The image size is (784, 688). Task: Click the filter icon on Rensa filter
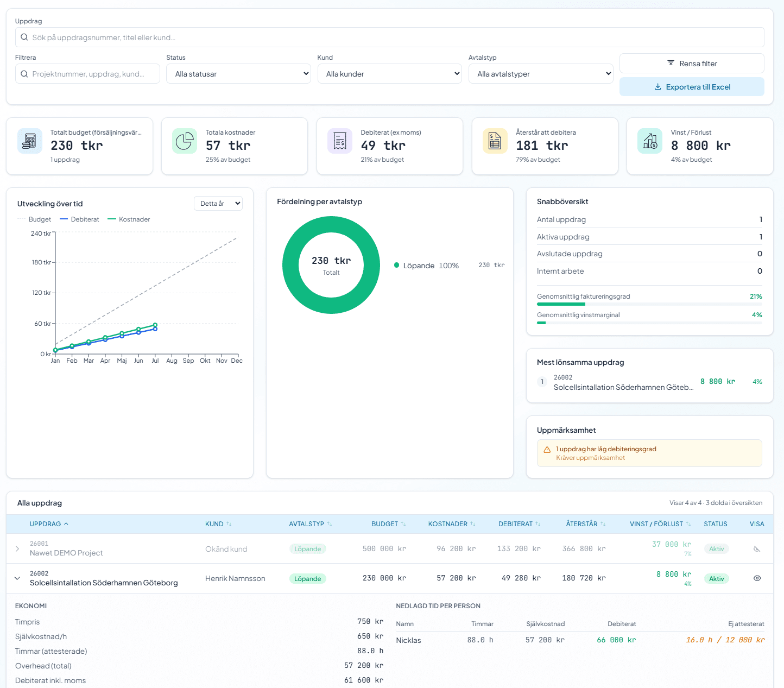(x=671, y=63)
